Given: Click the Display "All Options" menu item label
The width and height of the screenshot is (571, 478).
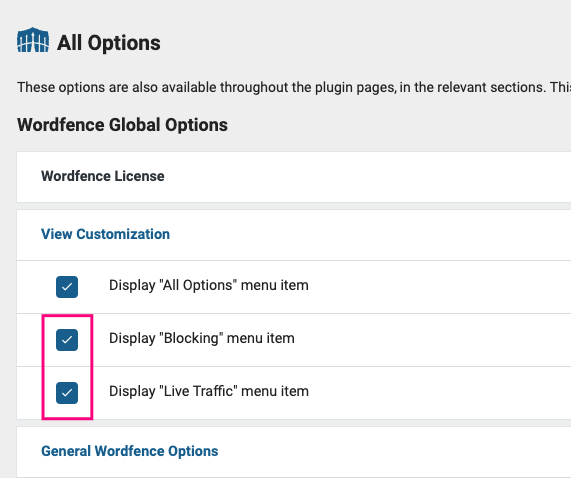Looking at the screenshot, I should (x=209, y=285).
